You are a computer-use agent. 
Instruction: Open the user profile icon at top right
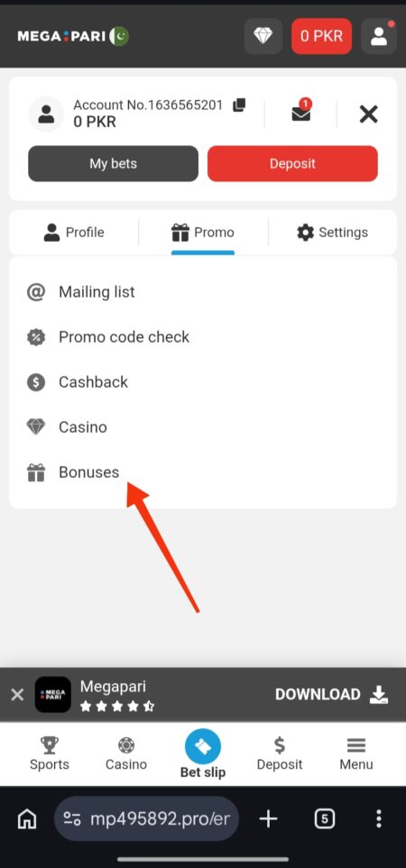tap(379, 36)
